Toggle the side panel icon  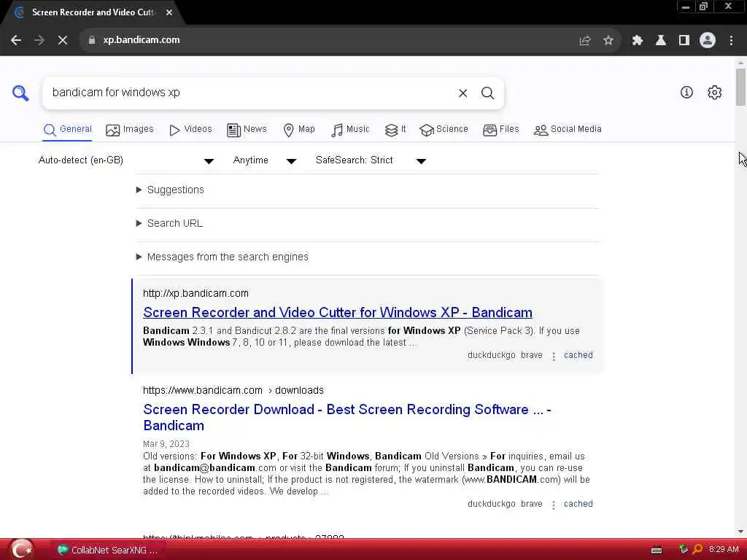(x=684, y=41)
